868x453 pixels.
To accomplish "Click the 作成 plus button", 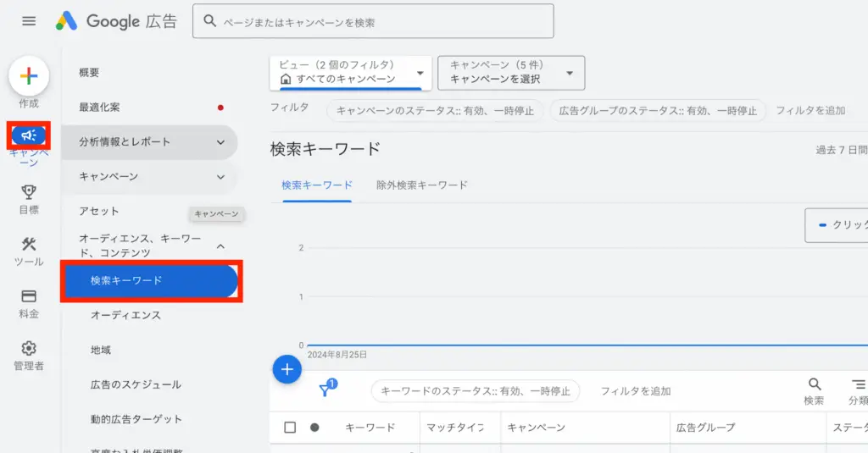I will 29,75.
